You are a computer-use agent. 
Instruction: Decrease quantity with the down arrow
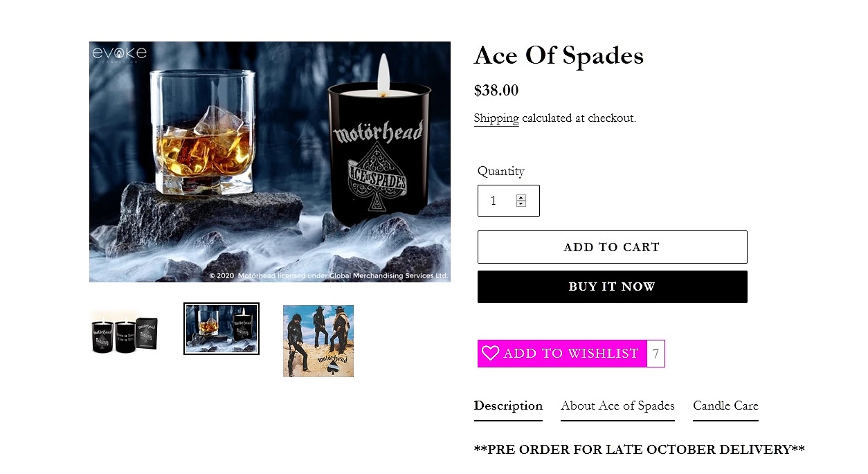point(521,204)
